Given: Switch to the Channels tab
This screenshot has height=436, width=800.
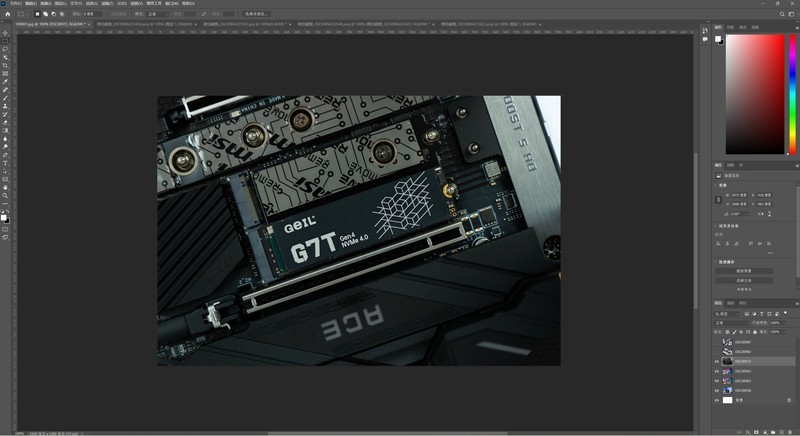Looking at the screenshot, I should coord(730,303).
